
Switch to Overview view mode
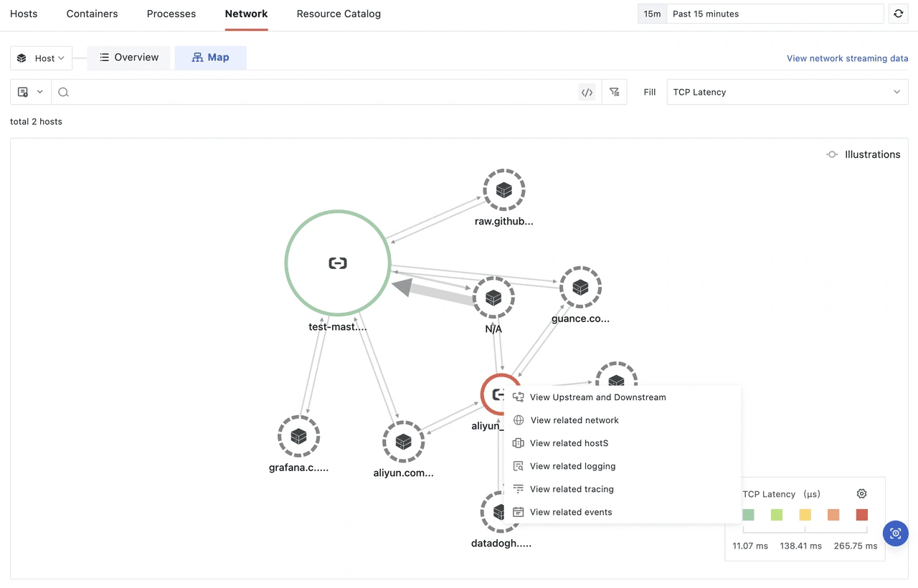(129, 57)
